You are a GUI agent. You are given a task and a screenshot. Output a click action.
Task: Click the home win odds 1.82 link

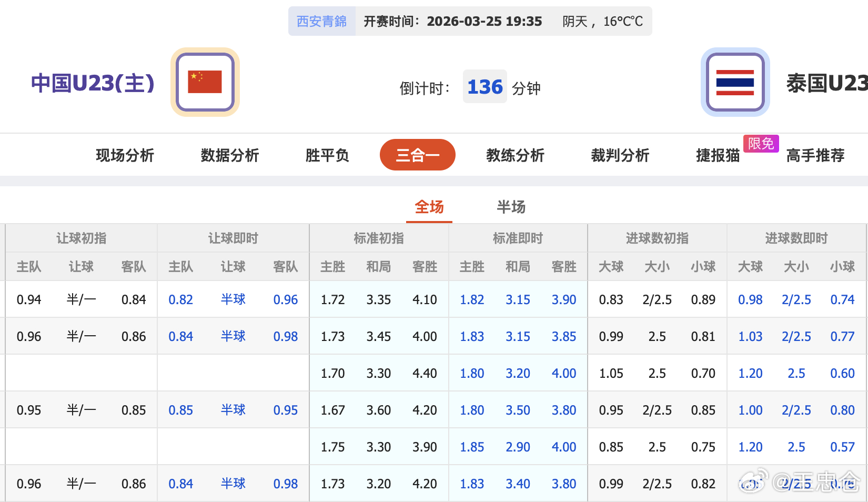[x=471, y=299]
